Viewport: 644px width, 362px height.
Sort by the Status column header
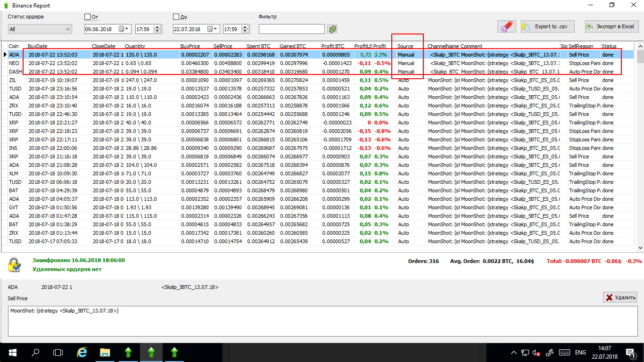click(618, 46)
